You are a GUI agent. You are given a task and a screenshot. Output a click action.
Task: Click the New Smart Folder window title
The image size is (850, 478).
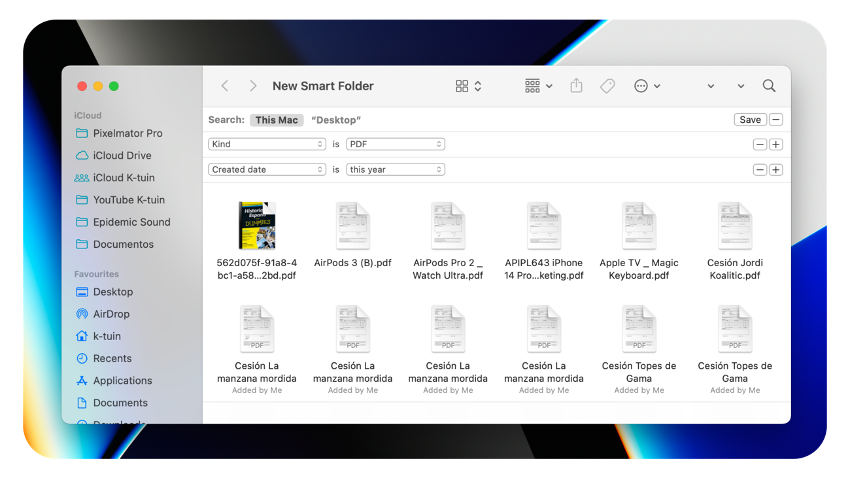pos(323,86)
